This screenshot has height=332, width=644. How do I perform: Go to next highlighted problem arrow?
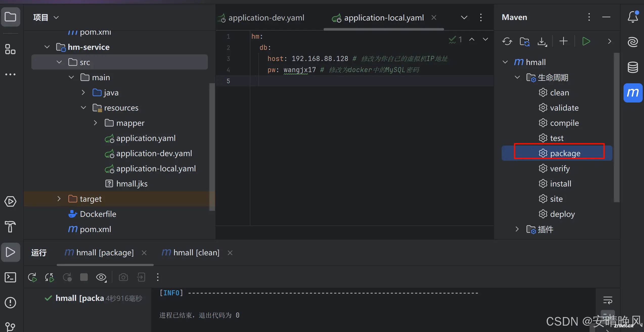pos(485,39)
